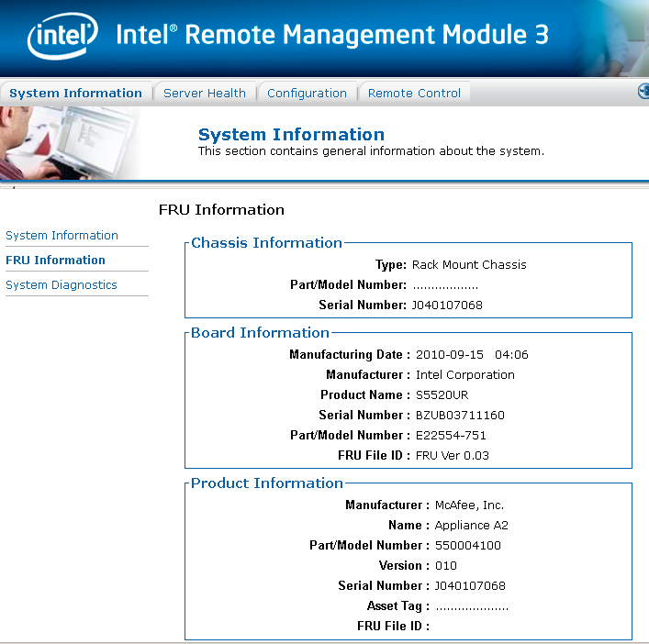Click the Product Information group title
Viewport: 649px width, 644px height.
click(267, 483)
